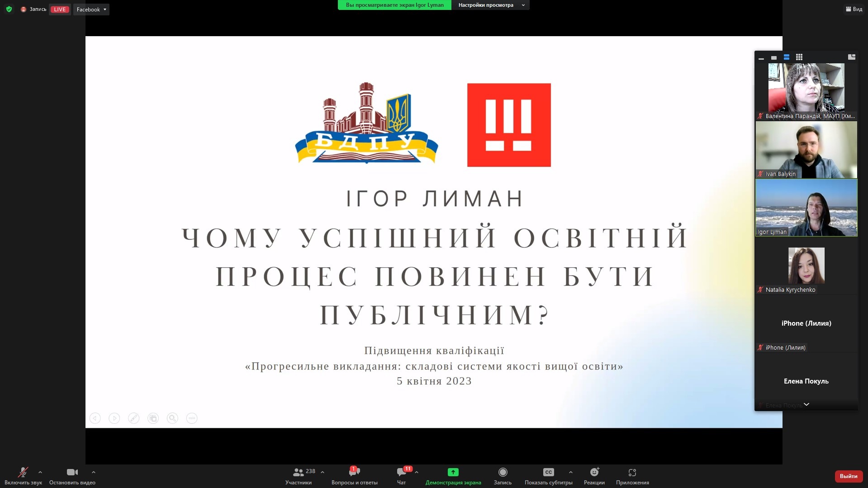This screenshot has width=868, height=488.
Task: Select Валентина Парандій's video thumbnail
Action: point(806,92)
